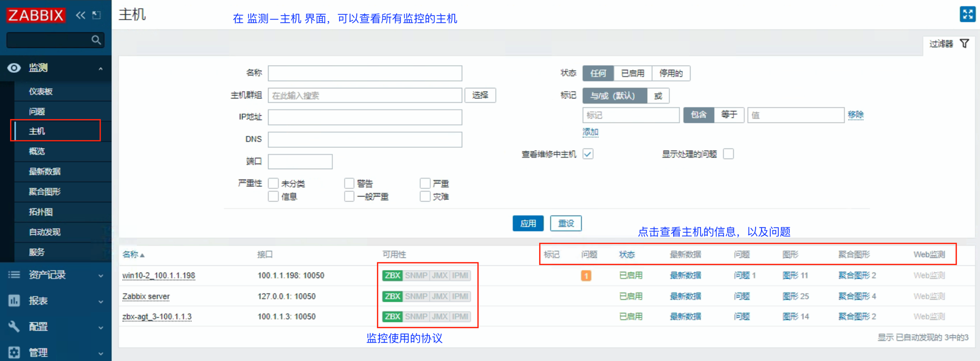This screenshot has width=980, height=361.
Task: Click the 应用 button
Action: point(528,223)
